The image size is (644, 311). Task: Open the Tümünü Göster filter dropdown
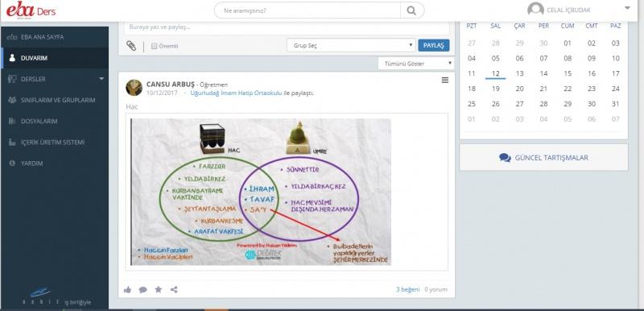coord(415,64)
